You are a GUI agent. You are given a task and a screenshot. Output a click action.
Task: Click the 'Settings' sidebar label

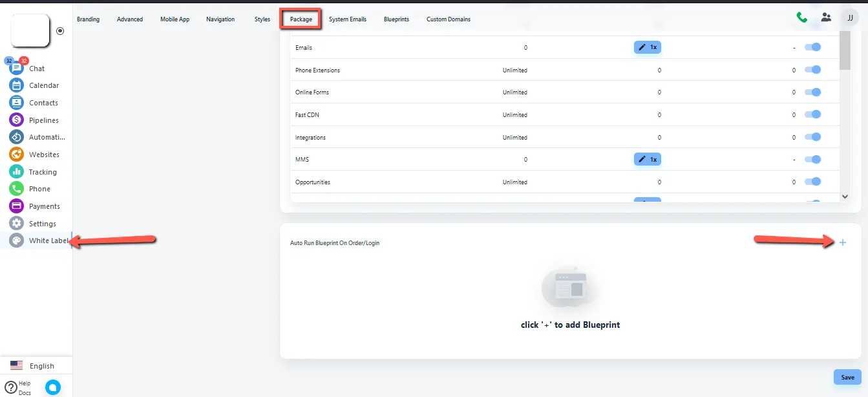pyautogui.click(x=43, y=224)
